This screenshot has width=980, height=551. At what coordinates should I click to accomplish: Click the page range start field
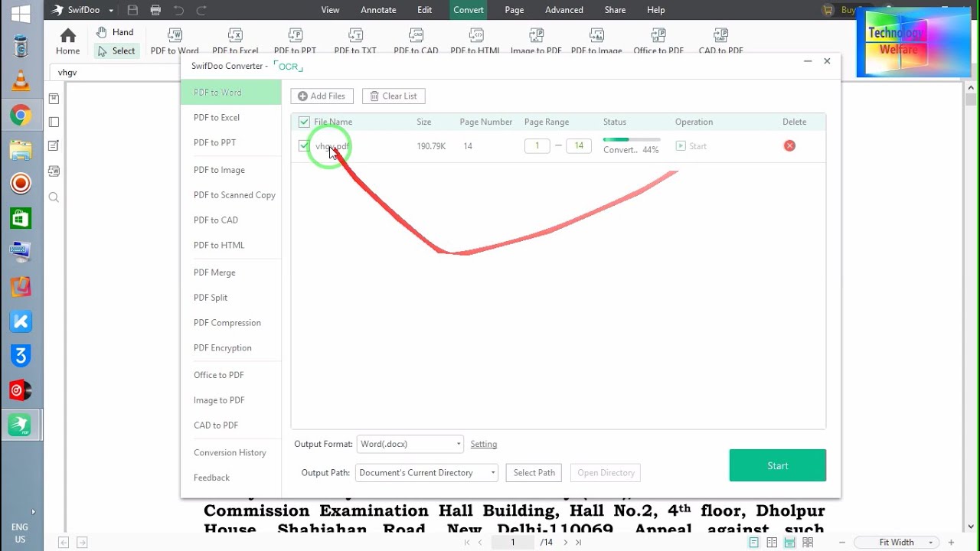coord(537,145)
